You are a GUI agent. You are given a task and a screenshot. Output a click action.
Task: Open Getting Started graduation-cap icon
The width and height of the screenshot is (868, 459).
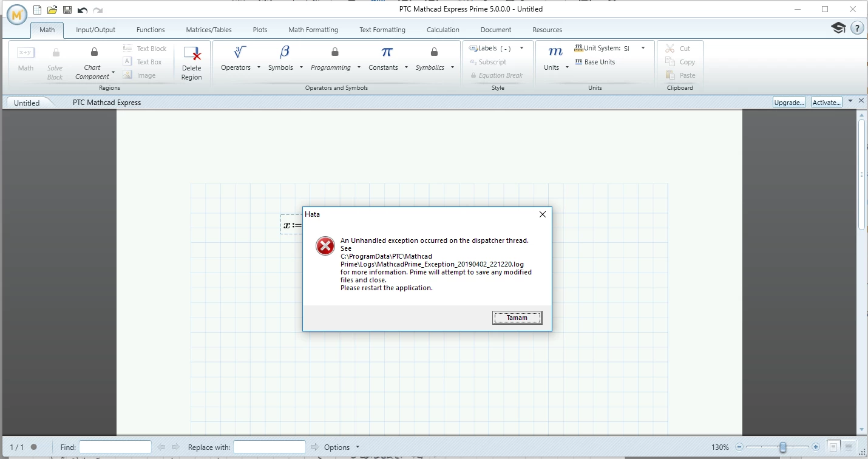pos(838,28)
